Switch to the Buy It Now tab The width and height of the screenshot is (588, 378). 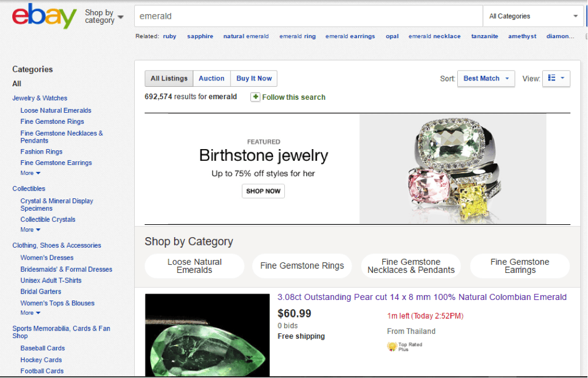pos(254,79)
